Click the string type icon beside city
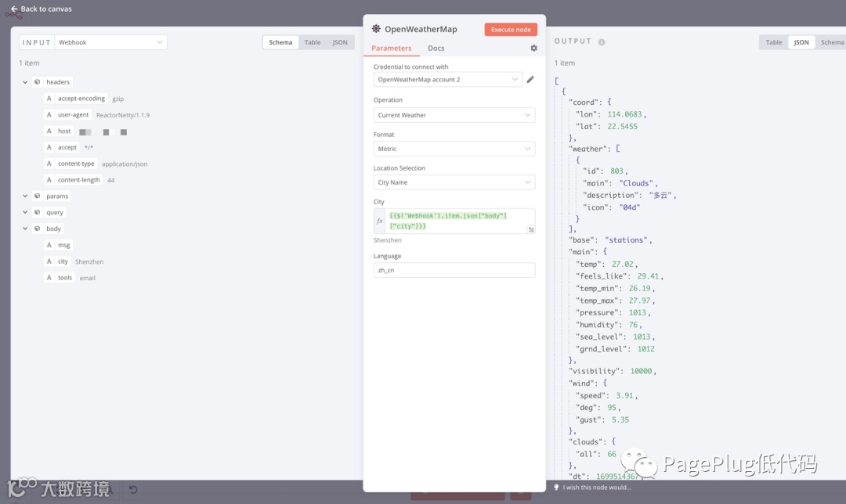 [49, 261]
